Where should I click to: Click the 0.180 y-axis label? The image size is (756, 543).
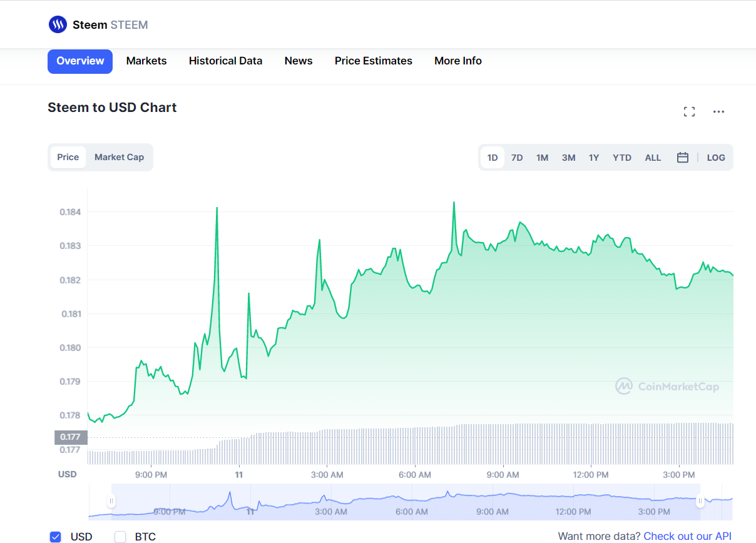pos(70,348)
